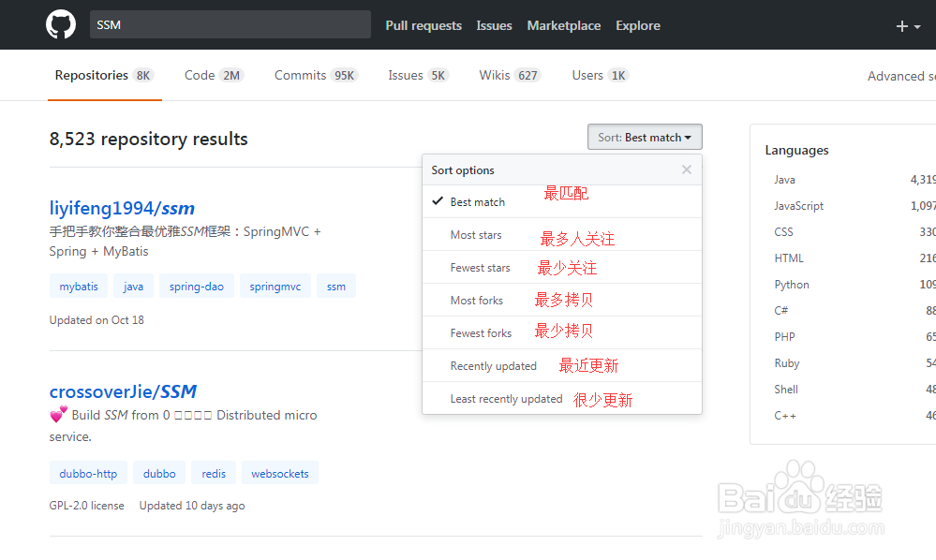Image resolution: width=936 pixels, height=560 pixels.
Task: Expand the Sort: Best match dropdown
Action: click(x=645, y=138)
